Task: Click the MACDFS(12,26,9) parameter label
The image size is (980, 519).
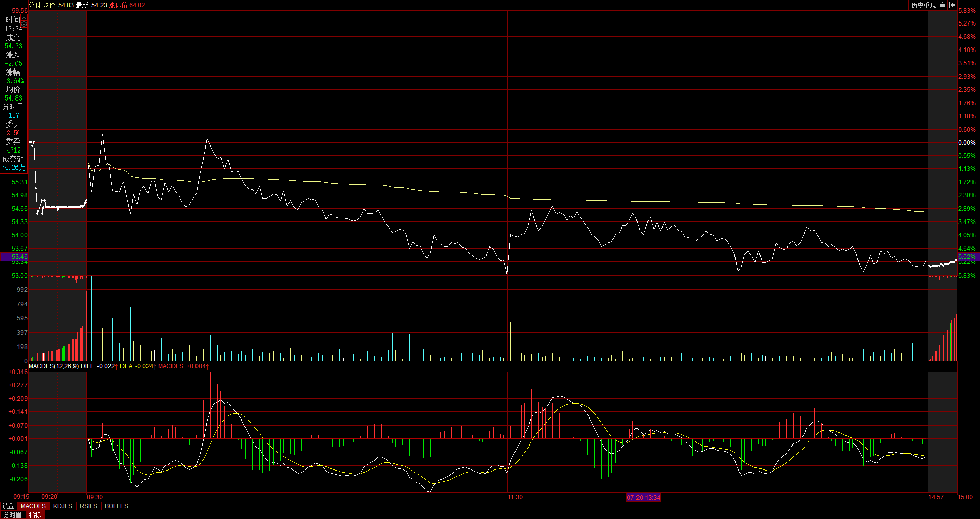Action: point(54,366)
